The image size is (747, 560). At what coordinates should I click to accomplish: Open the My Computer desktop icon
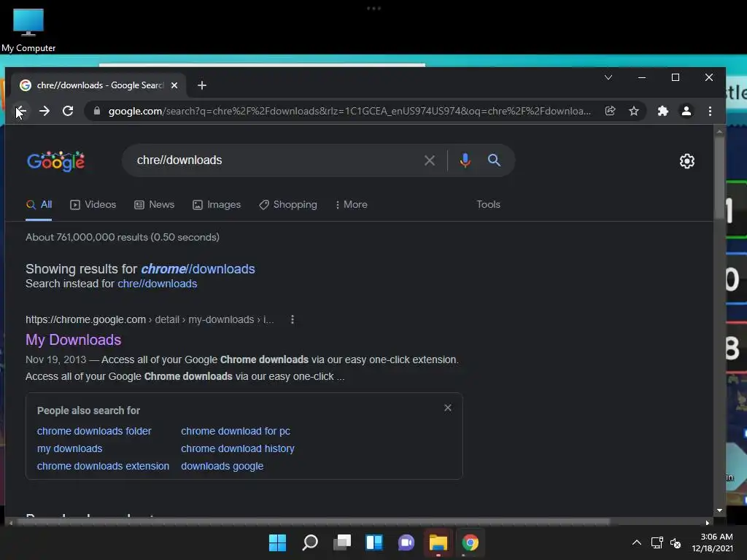28,30
